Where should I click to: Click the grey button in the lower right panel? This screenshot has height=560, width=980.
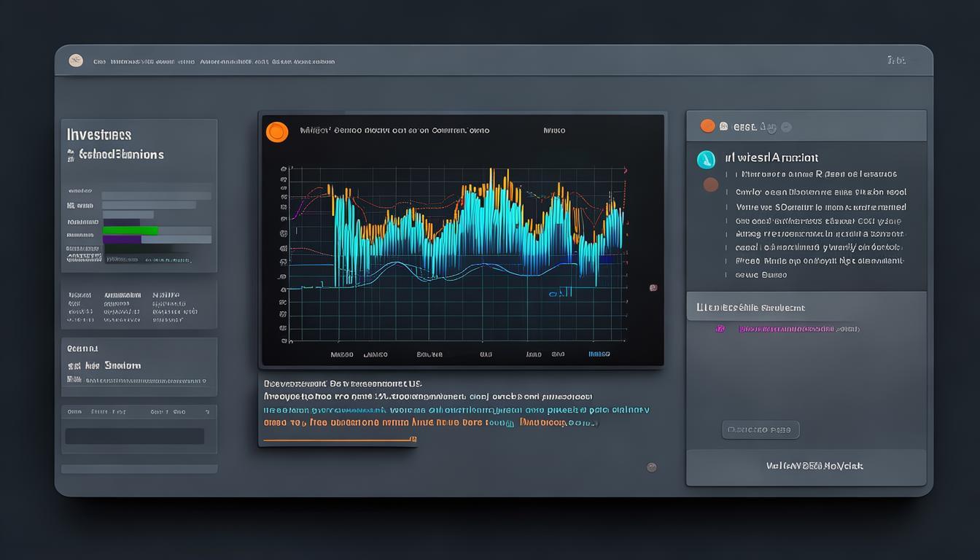[761, 429]
